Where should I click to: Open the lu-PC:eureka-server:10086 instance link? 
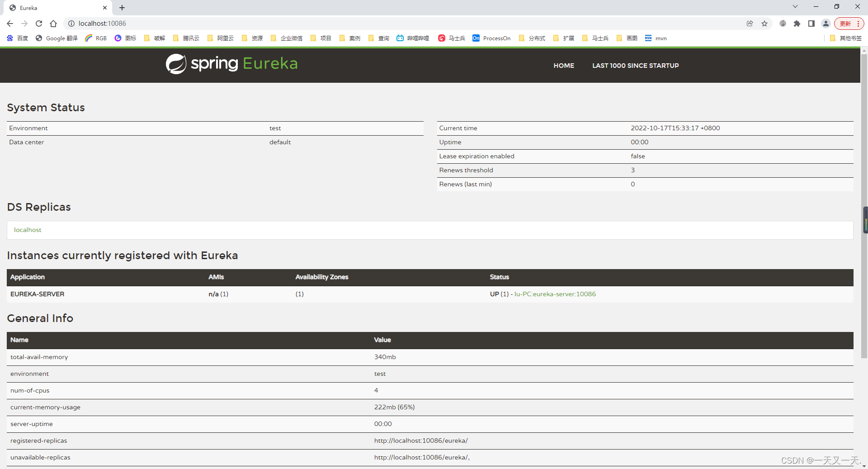(555, 294)
